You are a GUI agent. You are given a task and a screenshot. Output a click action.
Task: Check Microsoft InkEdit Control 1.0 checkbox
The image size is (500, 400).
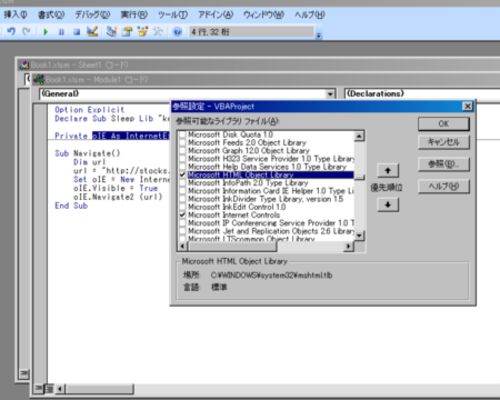(183, 207)
